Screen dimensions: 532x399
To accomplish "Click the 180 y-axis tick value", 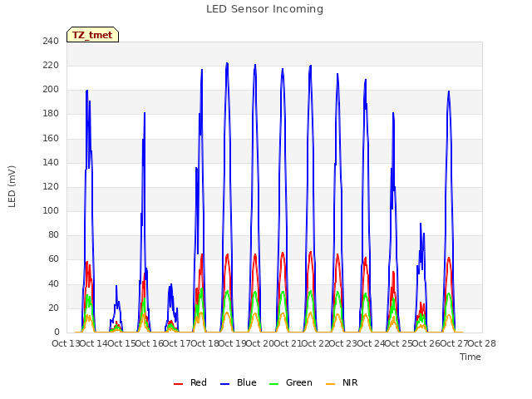I will tap(51, 114).
